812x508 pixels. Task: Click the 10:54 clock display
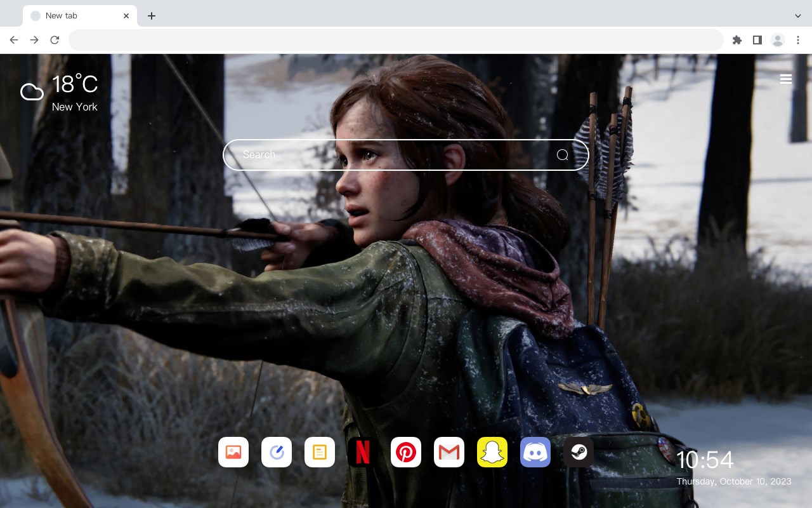pyautogui.click(x=705, y=460)
